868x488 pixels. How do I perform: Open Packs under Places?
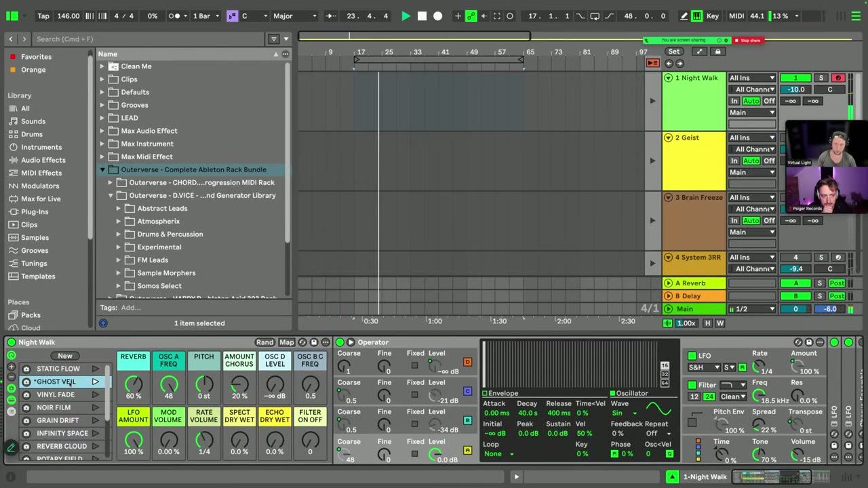(x=31, y=315)
